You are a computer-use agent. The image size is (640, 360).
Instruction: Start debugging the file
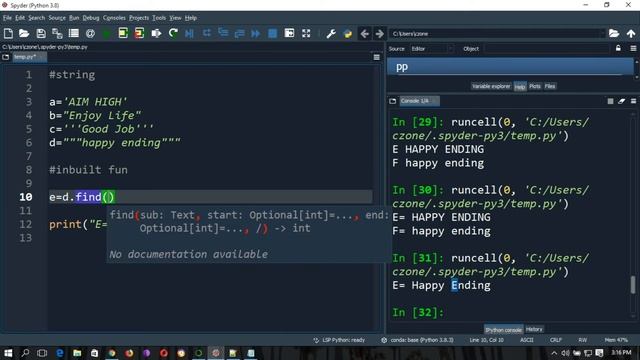tap(189, 33)
